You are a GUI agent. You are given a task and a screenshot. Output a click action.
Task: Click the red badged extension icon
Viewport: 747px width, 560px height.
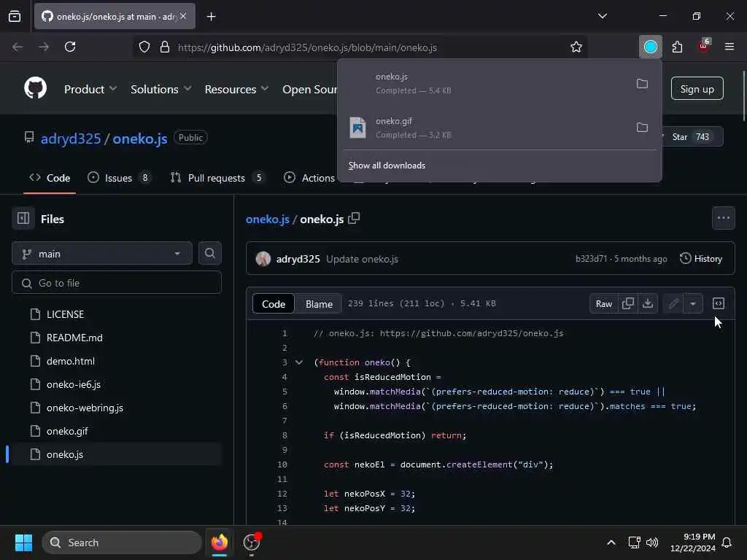click(703, 46)
